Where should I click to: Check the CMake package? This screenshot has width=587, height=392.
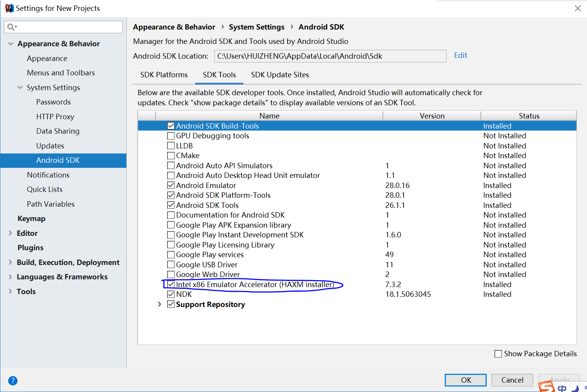click(x=171, y=155)
